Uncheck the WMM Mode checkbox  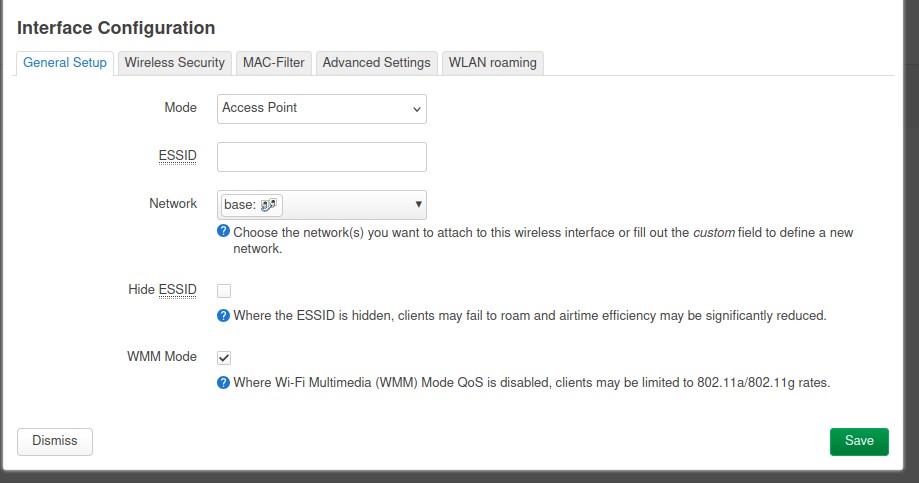click(224, 358)
